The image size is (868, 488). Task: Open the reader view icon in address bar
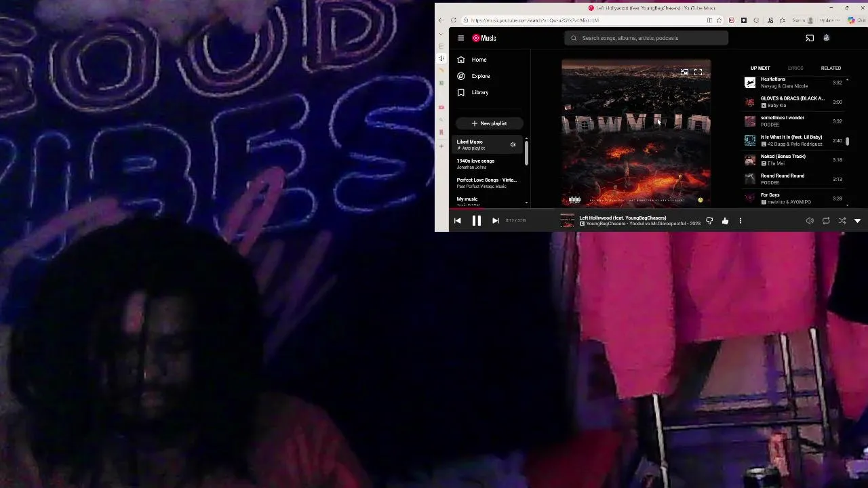pyautogui.click(x=709, y=20)
